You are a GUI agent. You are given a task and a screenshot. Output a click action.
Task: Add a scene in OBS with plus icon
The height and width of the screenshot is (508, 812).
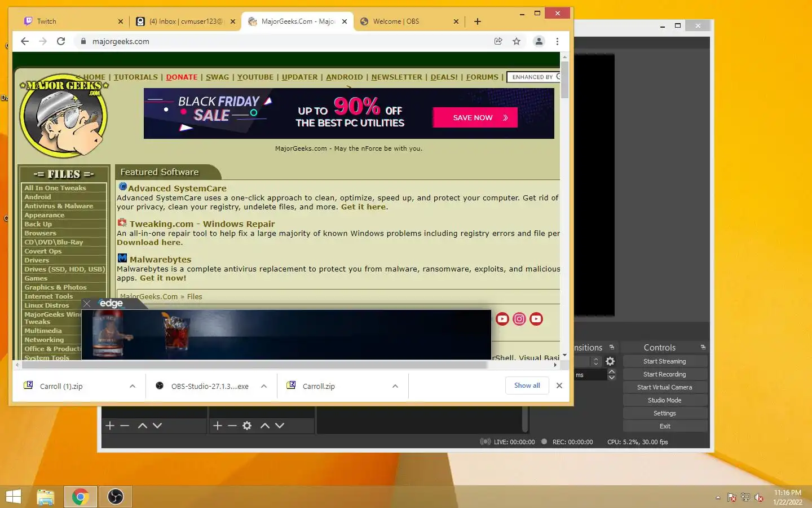pos(110,426)
